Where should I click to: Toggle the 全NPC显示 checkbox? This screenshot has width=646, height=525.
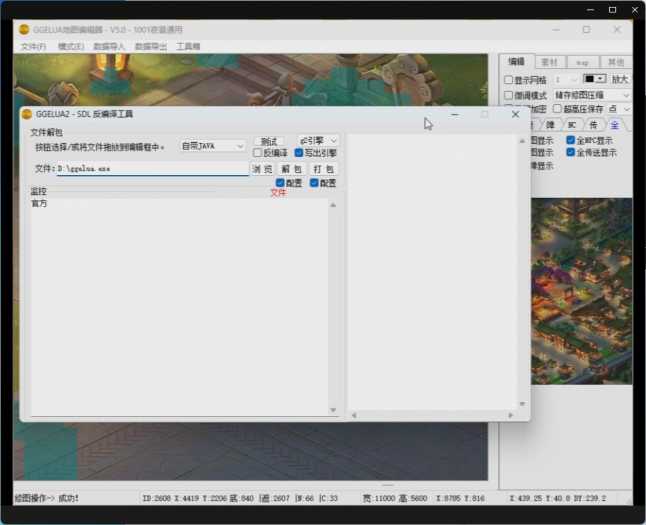point(571,141)
